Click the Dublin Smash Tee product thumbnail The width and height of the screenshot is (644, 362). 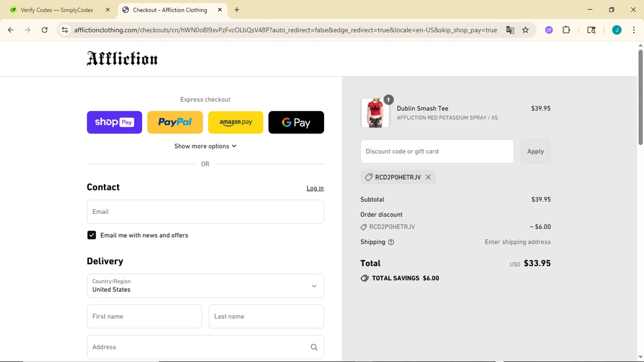pos(375,113)
